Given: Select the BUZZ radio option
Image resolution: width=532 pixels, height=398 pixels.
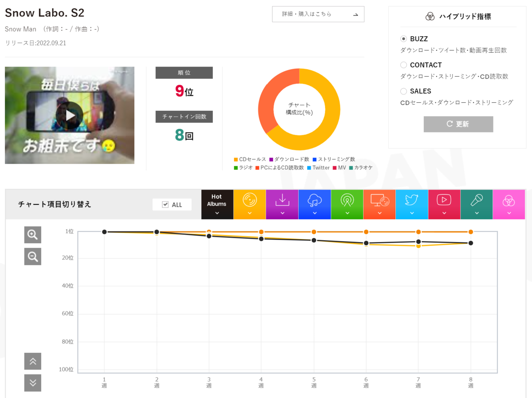Looking at the screenshot, I should [x=403, y=39].
